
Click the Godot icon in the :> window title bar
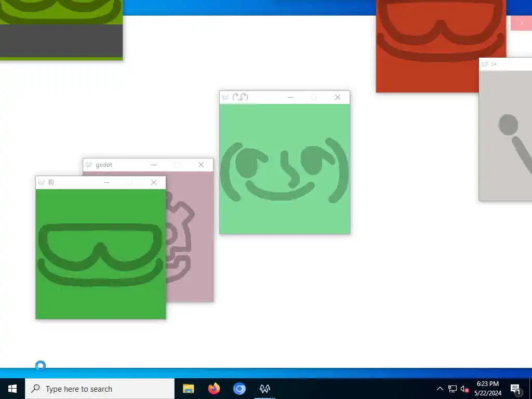485,64
